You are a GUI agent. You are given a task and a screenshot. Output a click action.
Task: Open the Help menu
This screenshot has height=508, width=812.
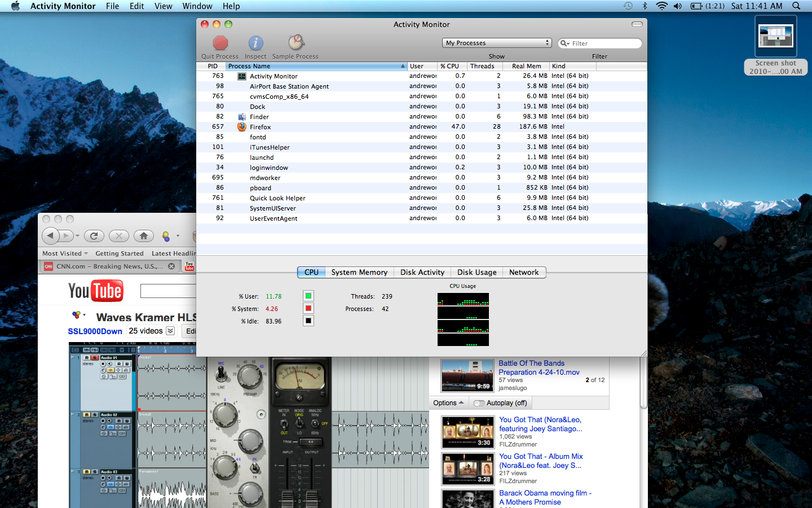click(231, 6)
